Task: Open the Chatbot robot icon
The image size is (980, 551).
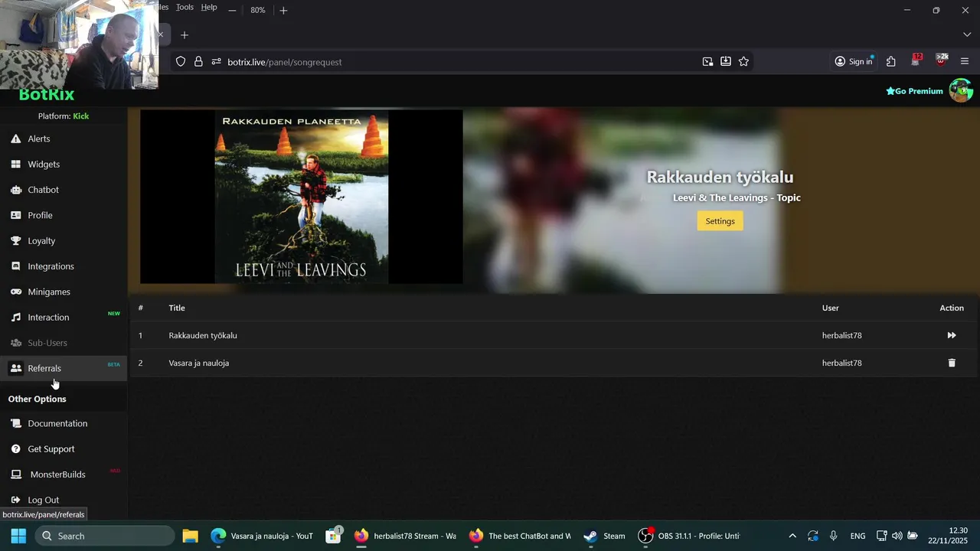Action: click(x=15, y=190)
